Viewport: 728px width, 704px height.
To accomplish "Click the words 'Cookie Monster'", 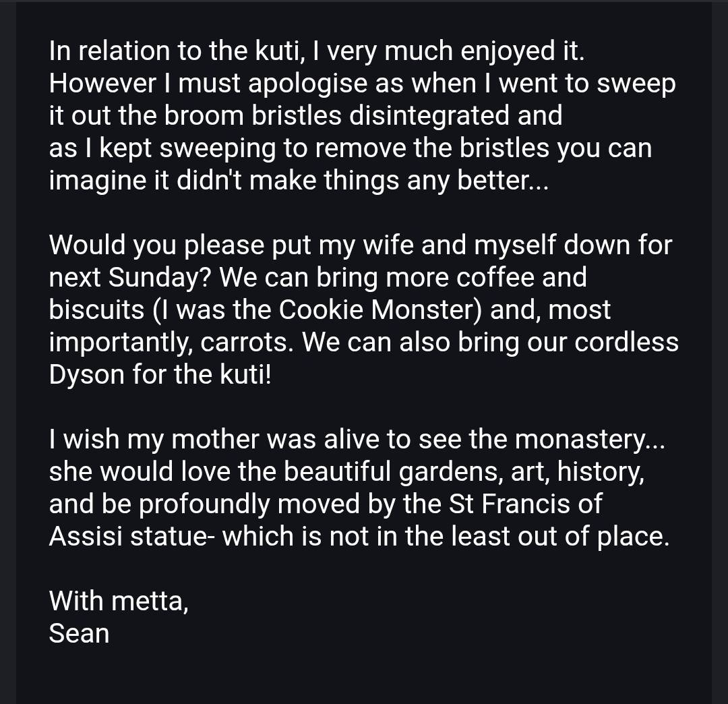I will [380, 310].
